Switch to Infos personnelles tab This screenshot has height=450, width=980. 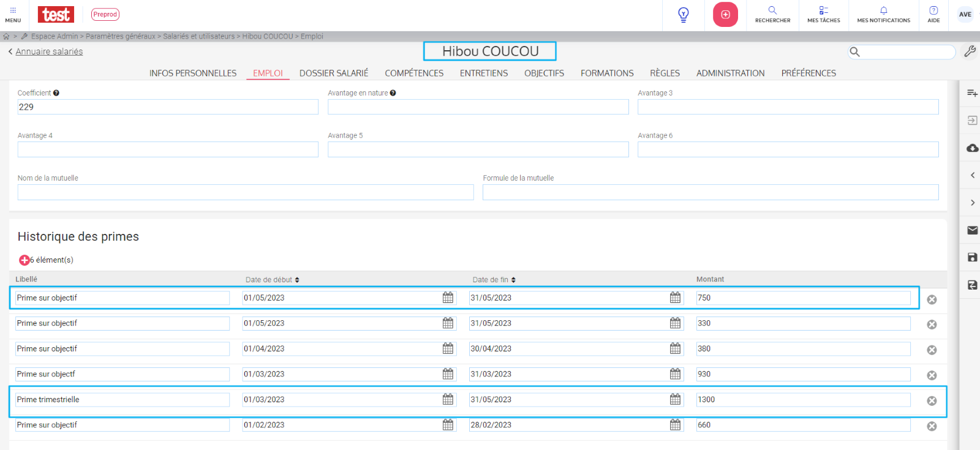click(x=193, y=73)
